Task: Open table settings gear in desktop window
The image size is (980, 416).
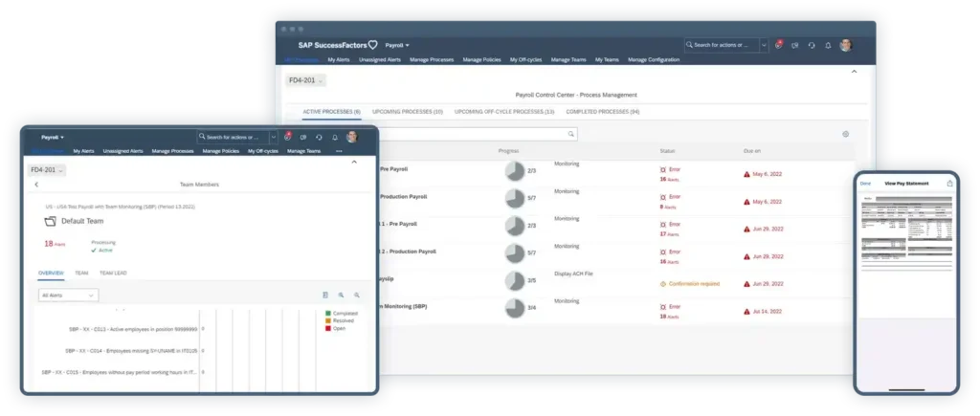Action: pyautogui.click(x=846, y=134)
